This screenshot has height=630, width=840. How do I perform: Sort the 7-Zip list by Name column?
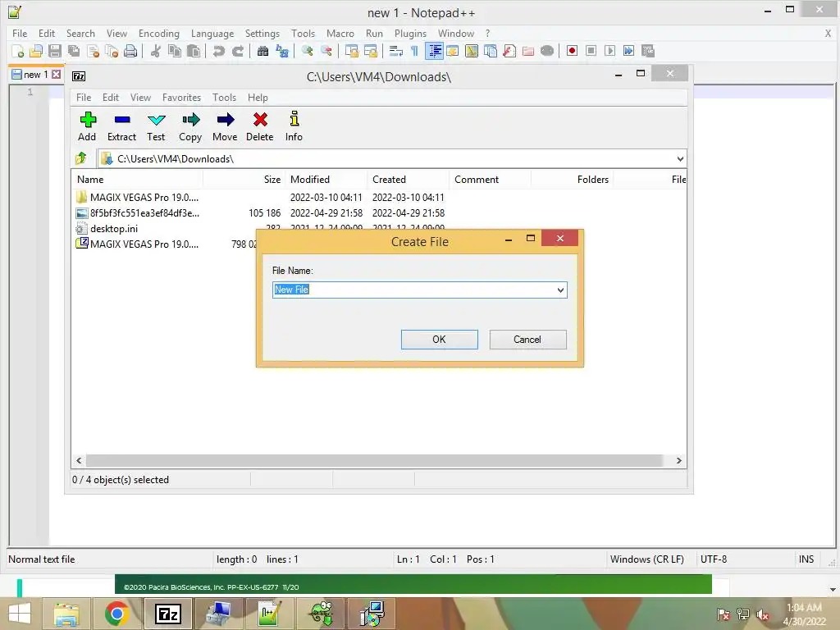tap(137, 180)
